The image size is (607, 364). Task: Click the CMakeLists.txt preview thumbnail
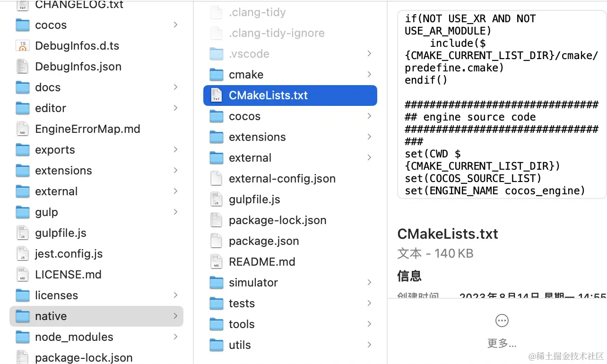(x=502, y=101)
